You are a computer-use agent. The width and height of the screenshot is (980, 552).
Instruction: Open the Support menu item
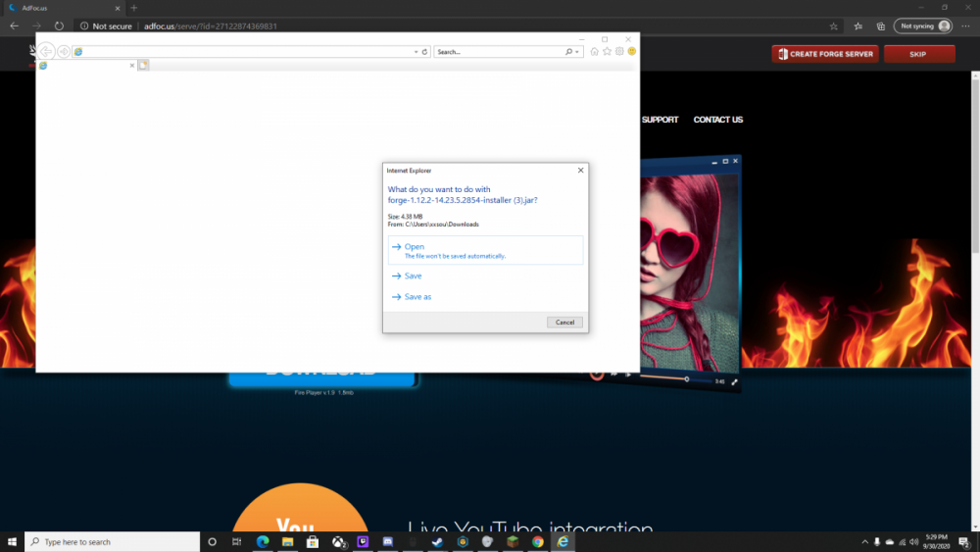point(660,120)
